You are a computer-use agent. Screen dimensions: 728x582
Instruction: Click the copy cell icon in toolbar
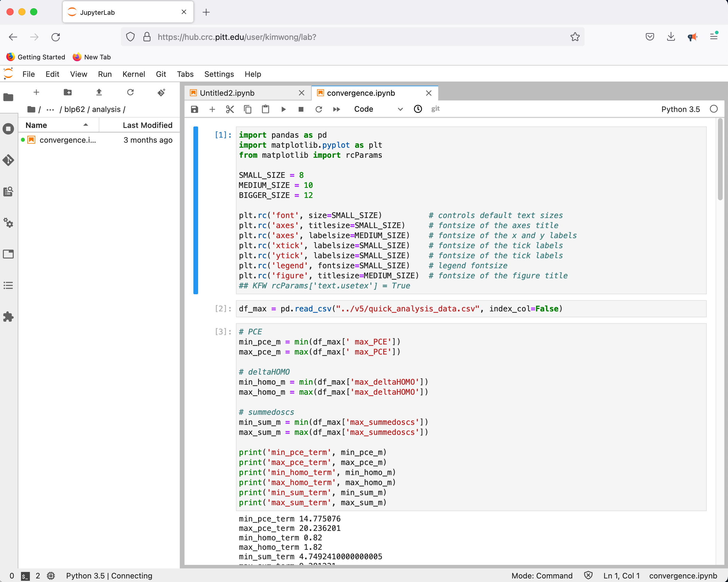point(247,109)
